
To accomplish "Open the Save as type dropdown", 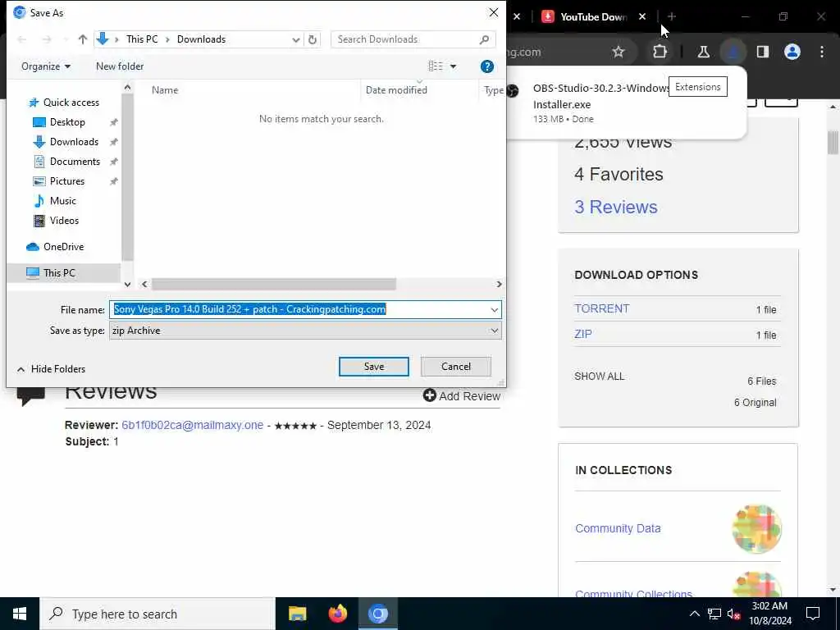I will (305, 331).
